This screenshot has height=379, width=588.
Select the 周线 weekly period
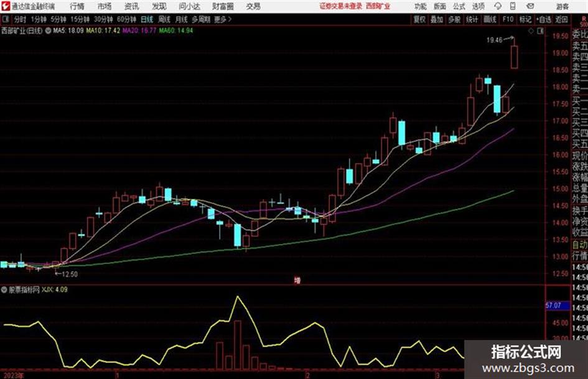(164, 19)
